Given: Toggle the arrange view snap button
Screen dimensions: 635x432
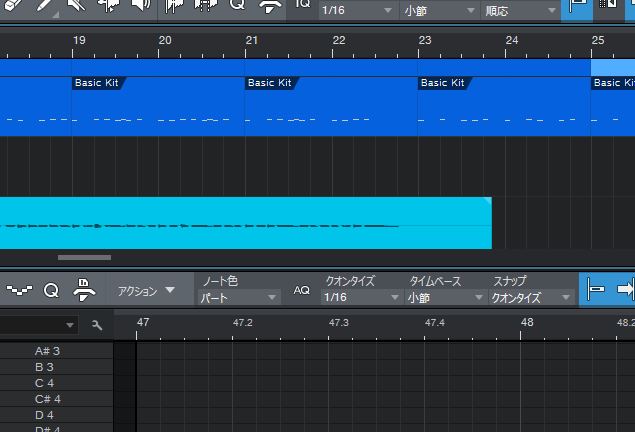Looking at the screenshot, I should tap(577, 9).
